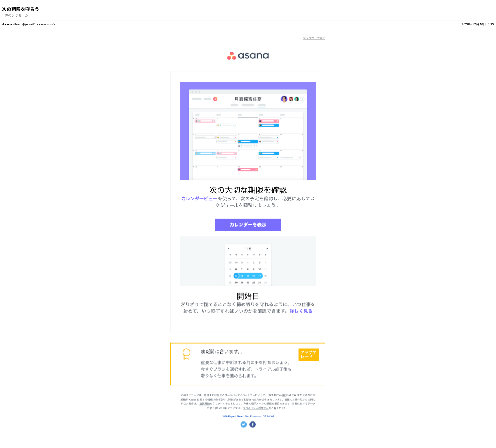496x448 pixels.
Task: Open the Facebook icon in the footer
Action: point(252,424)
